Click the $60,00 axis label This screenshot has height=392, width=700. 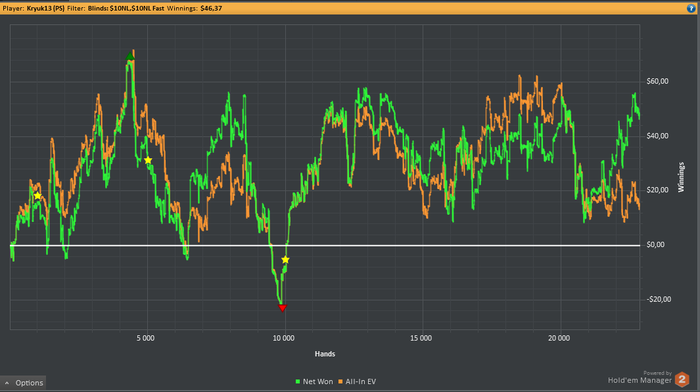658,81
